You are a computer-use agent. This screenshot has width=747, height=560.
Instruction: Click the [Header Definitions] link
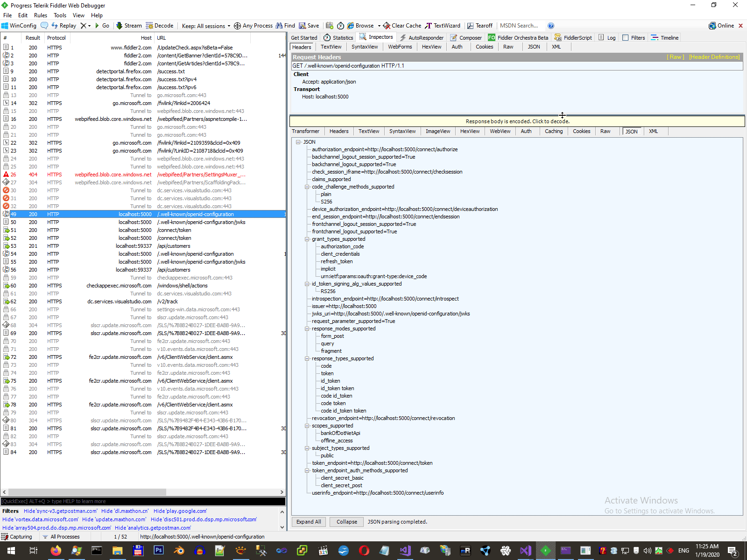tap(714, 57)
